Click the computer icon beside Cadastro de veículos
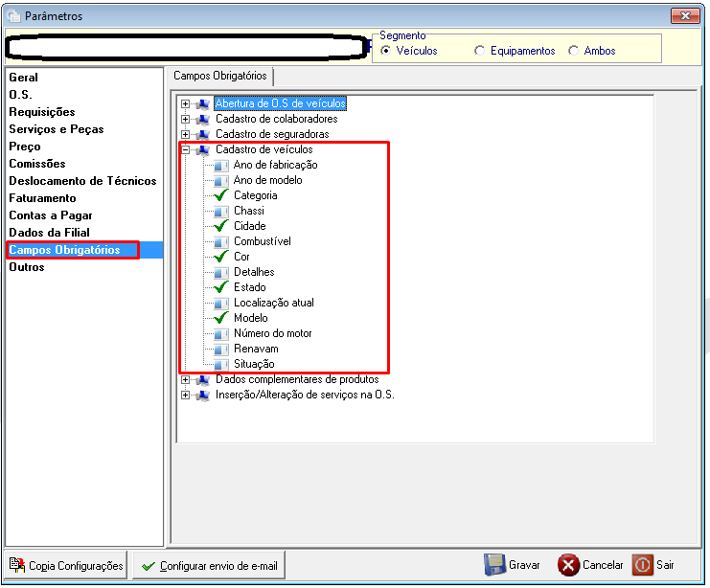The height and width of the screenshot is (588, 710). pyautogui.click(x=203, y=149)
